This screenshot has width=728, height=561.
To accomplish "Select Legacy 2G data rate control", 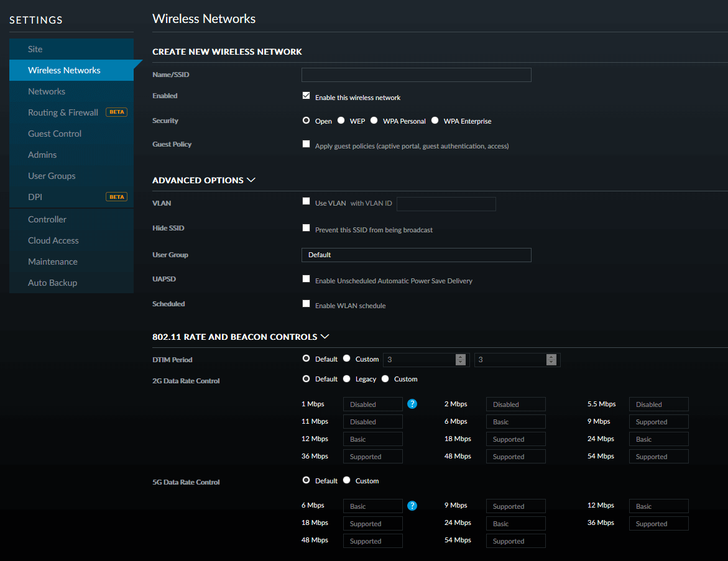I will (x=347, y=378).
